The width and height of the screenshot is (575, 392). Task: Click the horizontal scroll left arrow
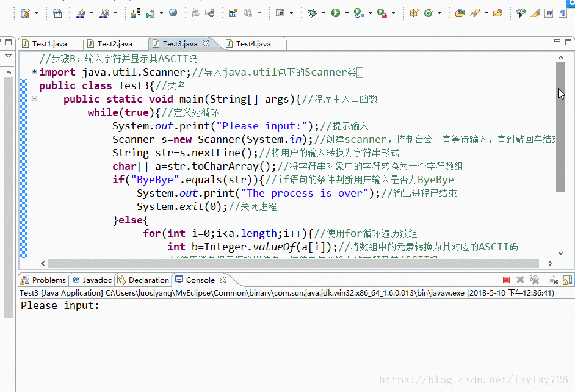click(43, 263)
